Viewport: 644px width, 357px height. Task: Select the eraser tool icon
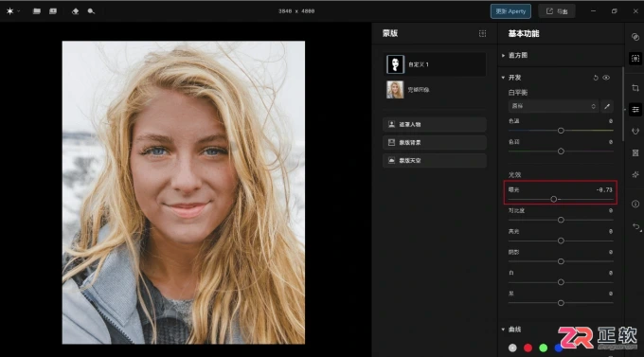click(x=75, y=11)
